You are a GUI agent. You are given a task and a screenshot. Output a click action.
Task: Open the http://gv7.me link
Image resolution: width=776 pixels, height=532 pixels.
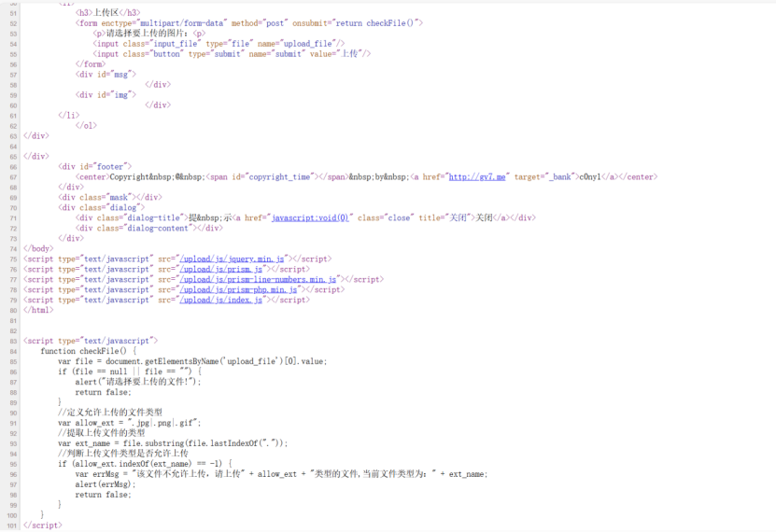(x=477, y=177)
